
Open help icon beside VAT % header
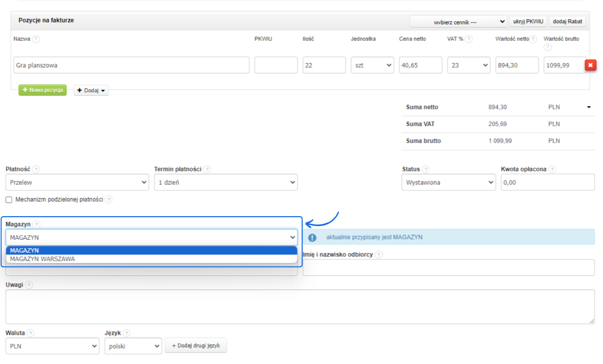(x=469, y=39)
